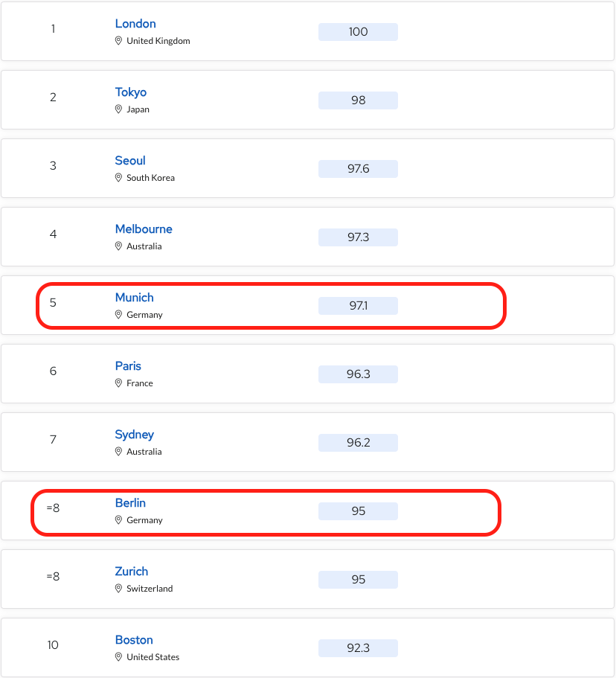Click the location pin beside United Kingdom
The height and width of the screenshot is (678, 616).
pyautogui.click(x=118, y=41)
